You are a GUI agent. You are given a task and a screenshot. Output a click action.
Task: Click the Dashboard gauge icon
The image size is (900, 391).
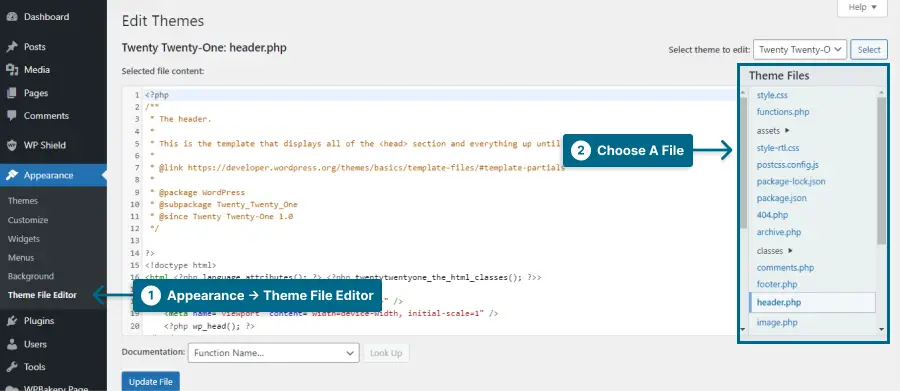12,17
